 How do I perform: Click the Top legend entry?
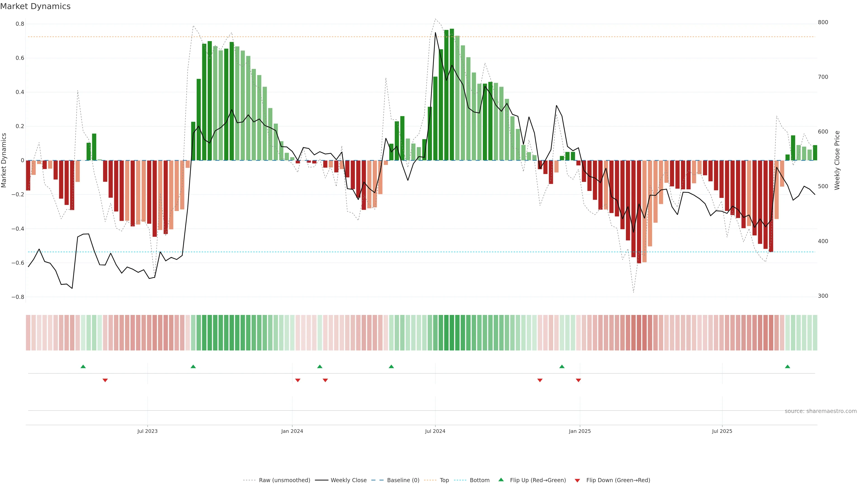(444, 480)
